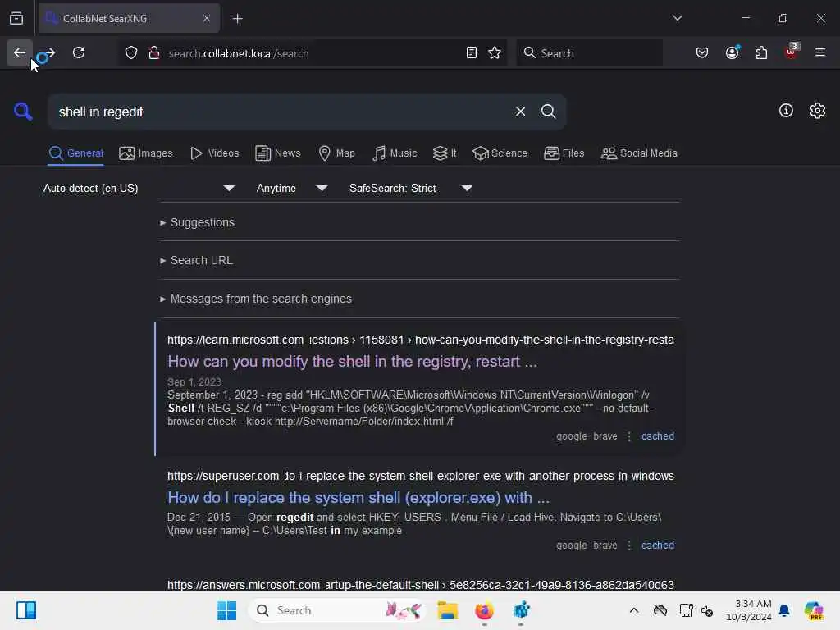Open the list all tabs chevron
The height and width of the screenshot is (630, 840).
(677, 18)
